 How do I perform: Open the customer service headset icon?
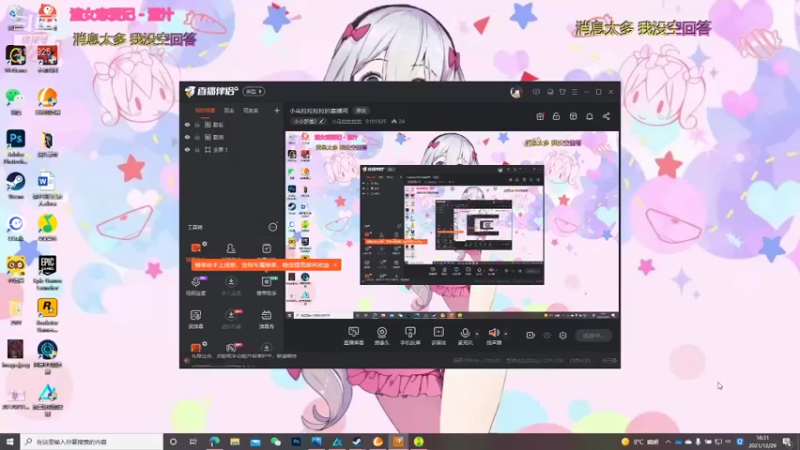coord(550,92)
